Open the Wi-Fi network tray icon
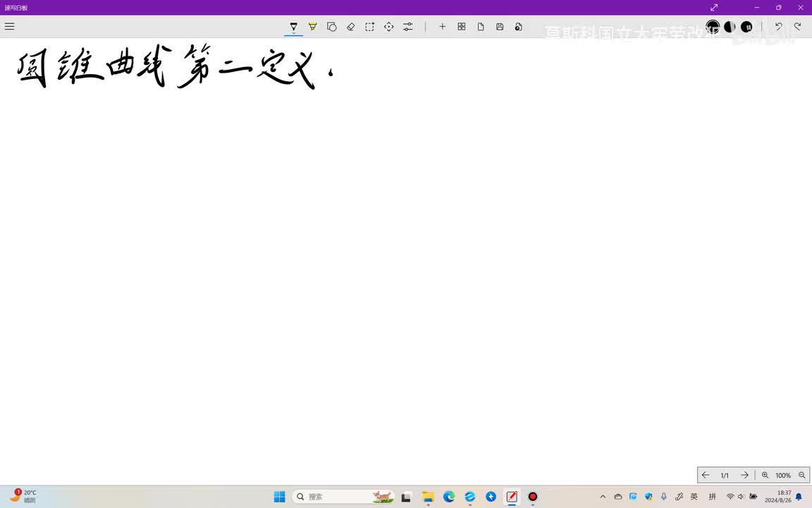The image size is (812, 508). pos(730,497)
